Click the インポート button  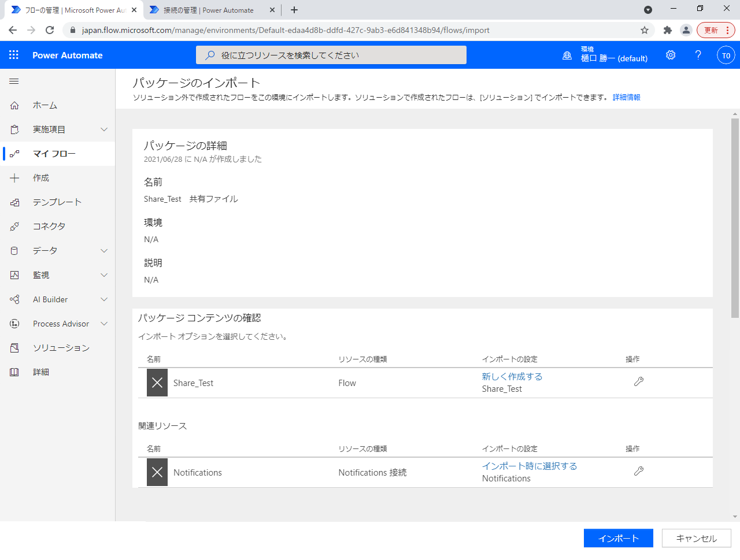(619, 538)
